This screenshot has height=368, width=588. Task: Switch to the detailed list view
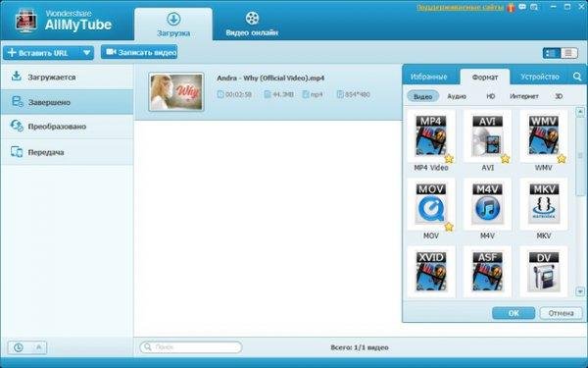551,53
